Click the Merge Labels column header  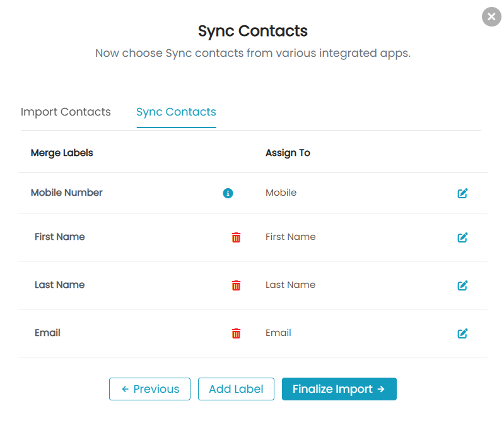(x=62, y=153)
